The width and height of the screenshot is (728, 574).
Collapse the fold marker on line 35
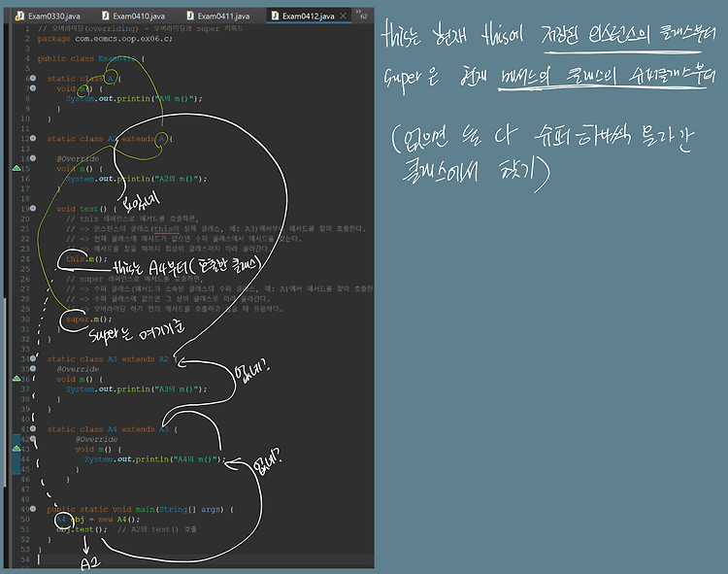tap(33, 369)
